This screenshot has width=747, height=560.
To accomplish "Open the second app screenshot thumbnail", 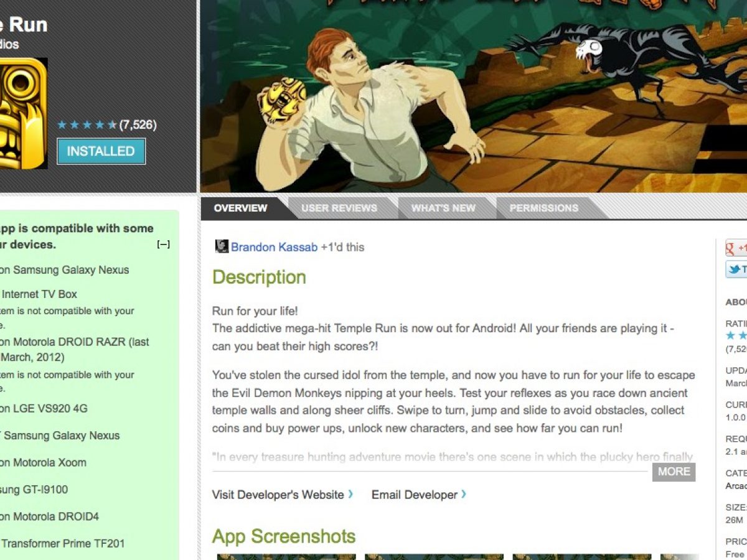I will tap(434, 557).
